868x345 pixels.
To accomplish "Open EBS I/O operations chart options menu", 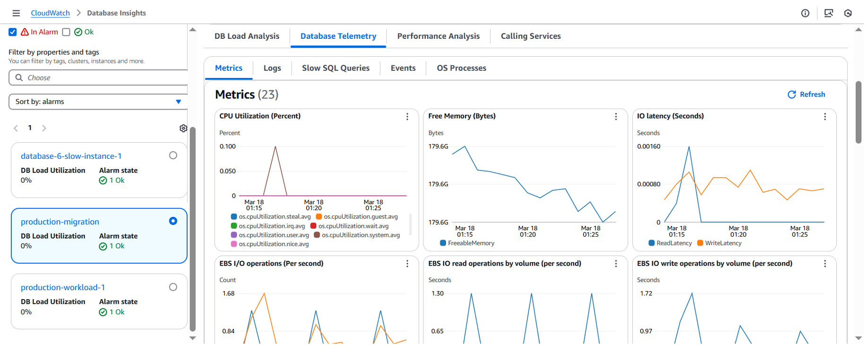I will pyautogui.click(x=407, y=264).
